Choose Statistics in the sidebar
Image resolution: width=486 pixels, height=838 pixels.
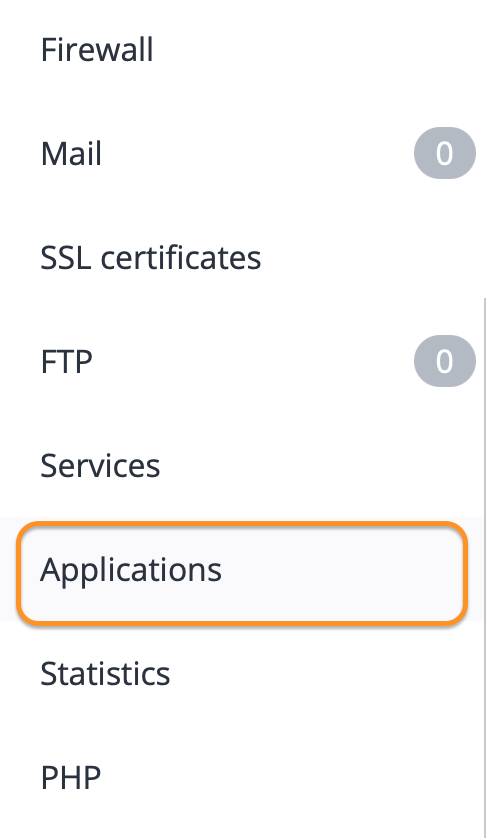point(105,673)
